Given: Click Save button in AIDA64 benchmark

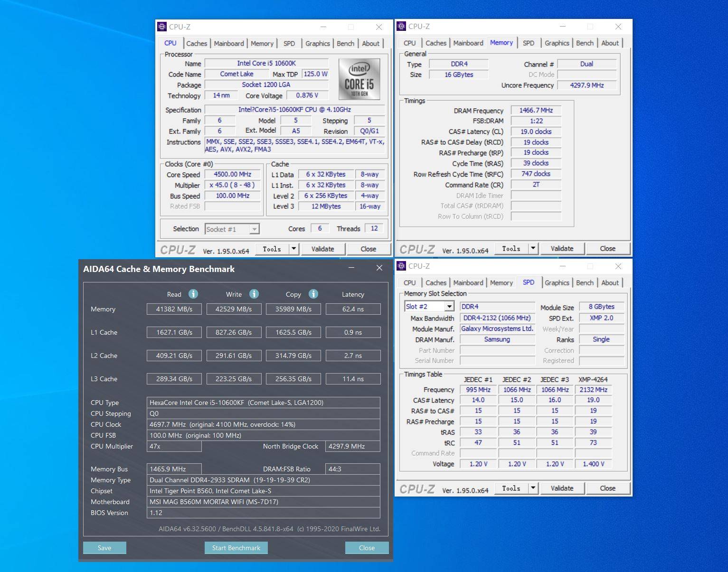Looking at the screenshot, I should (x=104, y=548).
